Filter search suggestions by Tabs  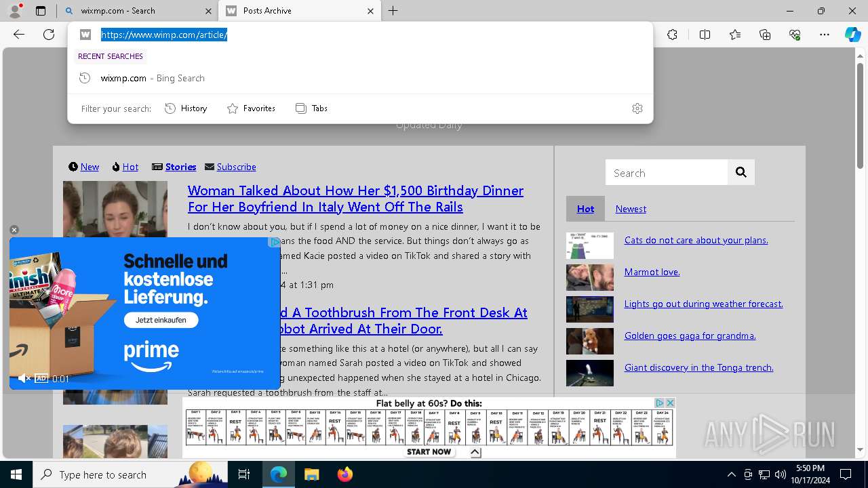(311, 108)
